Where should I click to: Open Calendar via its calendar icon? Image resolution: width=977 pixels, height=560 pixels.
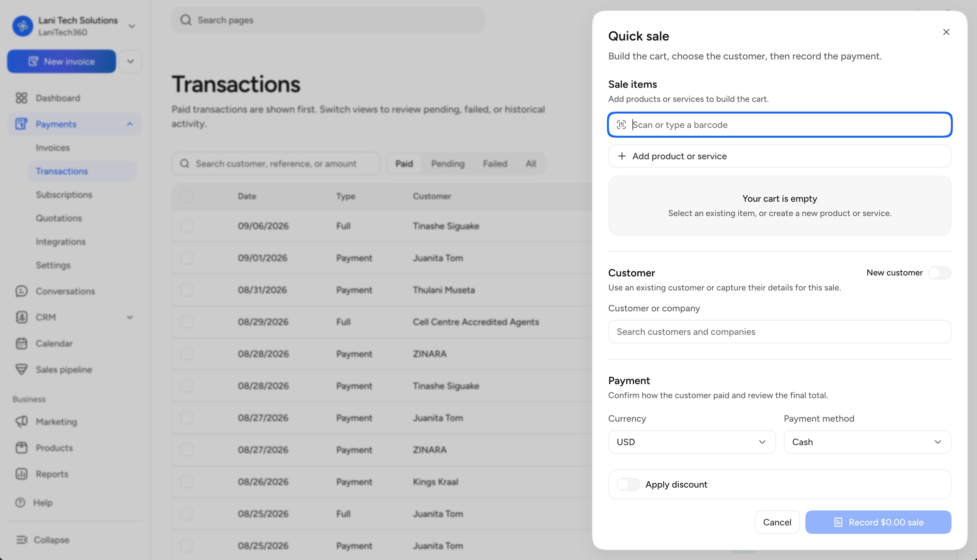pyautogui.click(x=22, y=343)
